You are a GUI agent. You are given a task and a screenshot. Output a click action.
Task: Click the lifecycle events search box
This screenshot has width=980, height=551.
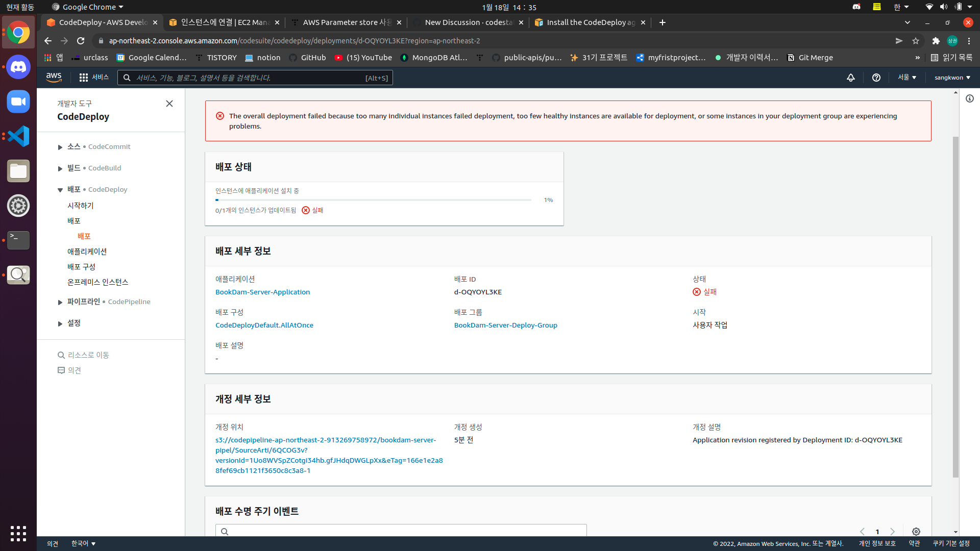(401, 531)
